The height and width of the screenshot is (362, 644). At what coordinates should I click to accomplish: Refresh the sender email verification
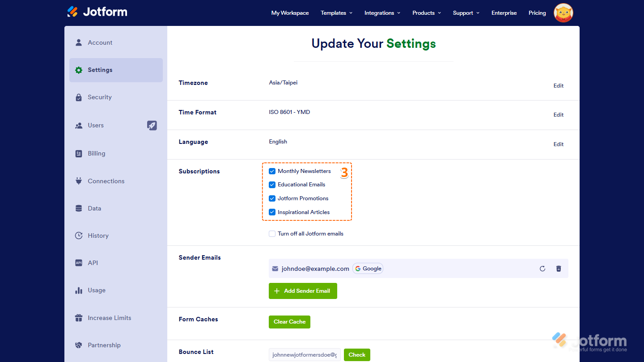(542, 269)
